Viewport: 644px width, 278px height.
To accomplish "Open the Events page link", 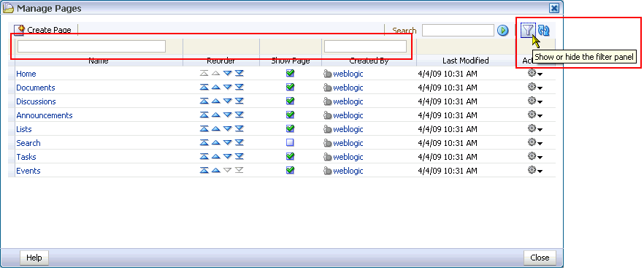I will (x=28, y=171).
